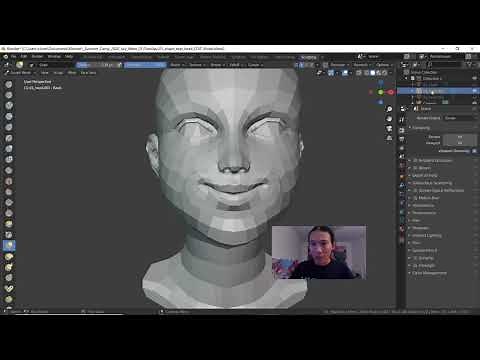
Task: Open the Window menu
Action: click(54, 57)
